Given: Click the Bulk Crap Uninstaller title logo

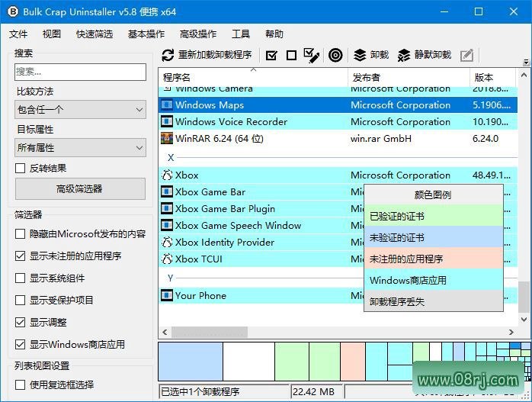Looking at the screenshot, I should coord(13,12).
